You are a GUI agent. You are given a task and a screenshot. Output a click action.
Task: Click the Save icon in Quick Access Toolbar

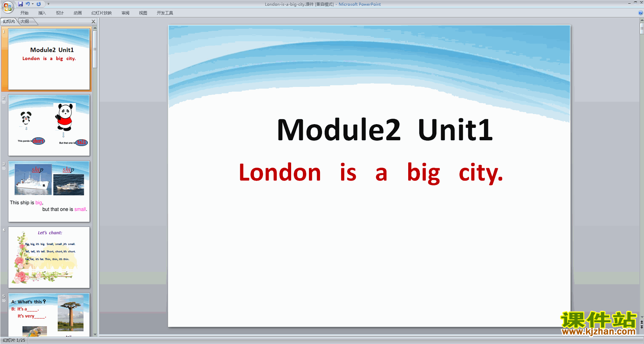click(x=20, y=4)
